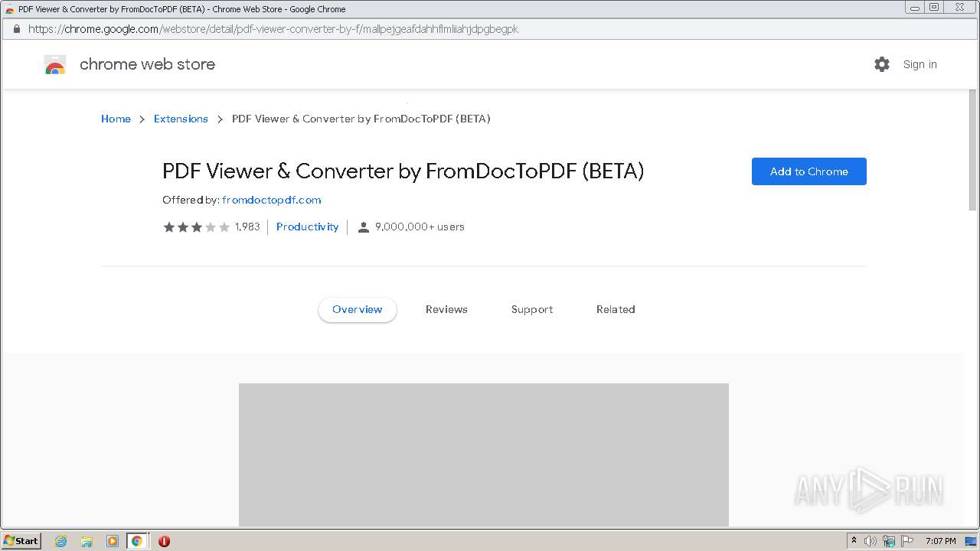Launch Internet Explorer from taskbar
The height and width of the screenshot is (551, 980).
point(60,541)
